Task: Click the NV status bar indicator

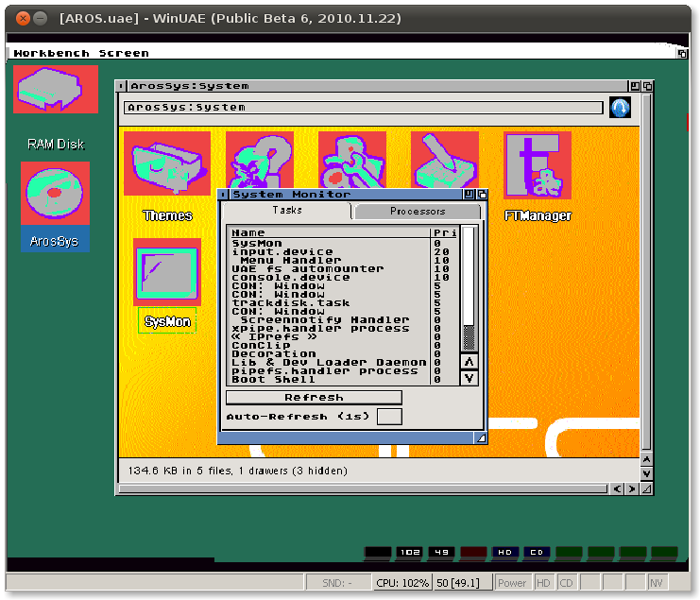Action: click(x=657, y=583)
